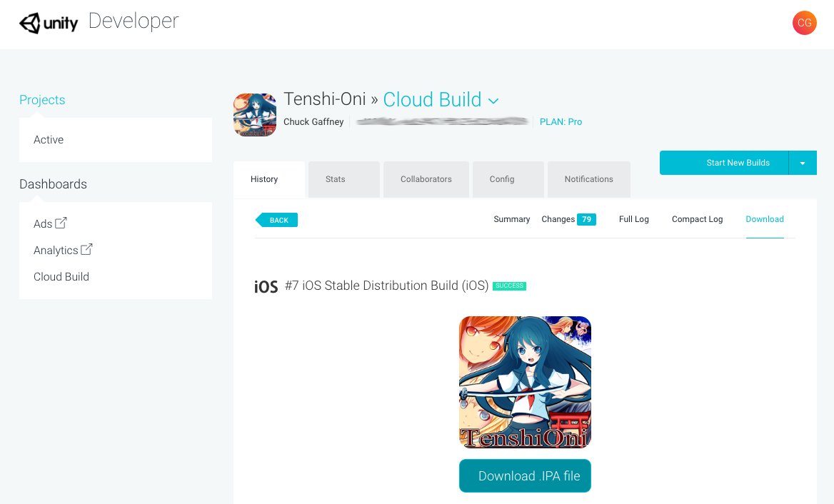Click the '#7 iOS Stable Distribution Build (iOS)' title
The height and width of the screenshot is (504, 834).
pyautogui.click(x=387, y=286)
